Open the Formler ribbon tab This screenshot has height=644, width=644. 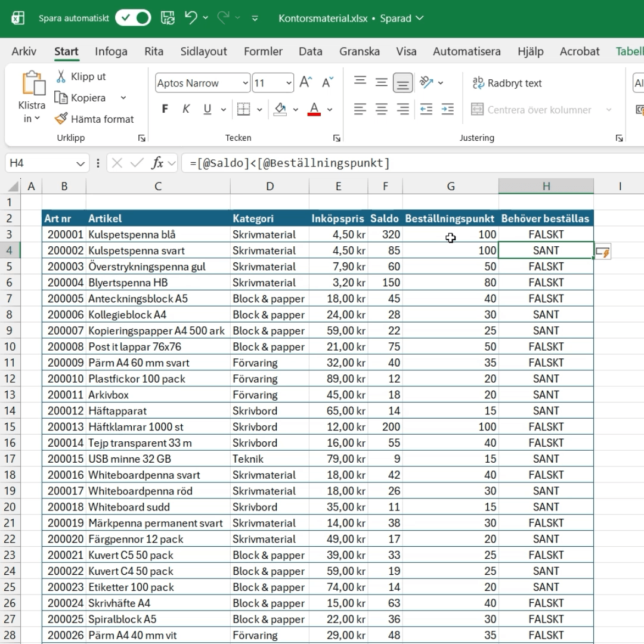pos(263,51)
